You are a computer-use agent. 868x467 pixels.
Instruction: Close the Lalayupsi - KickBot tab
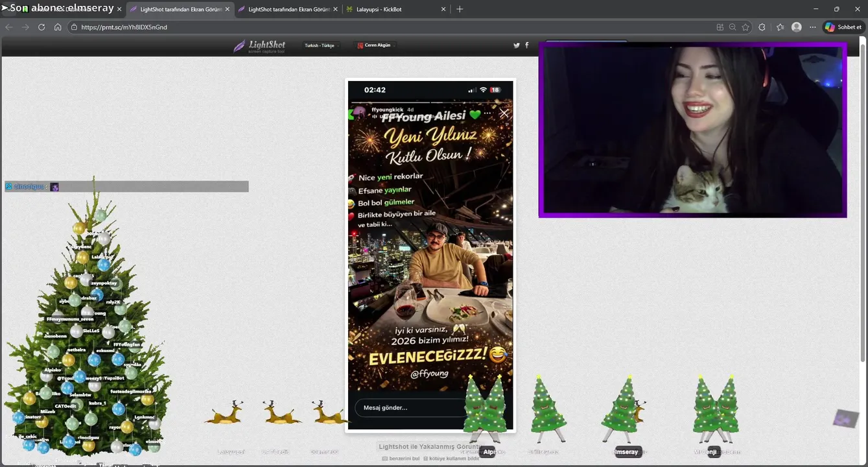coord(443,9)
